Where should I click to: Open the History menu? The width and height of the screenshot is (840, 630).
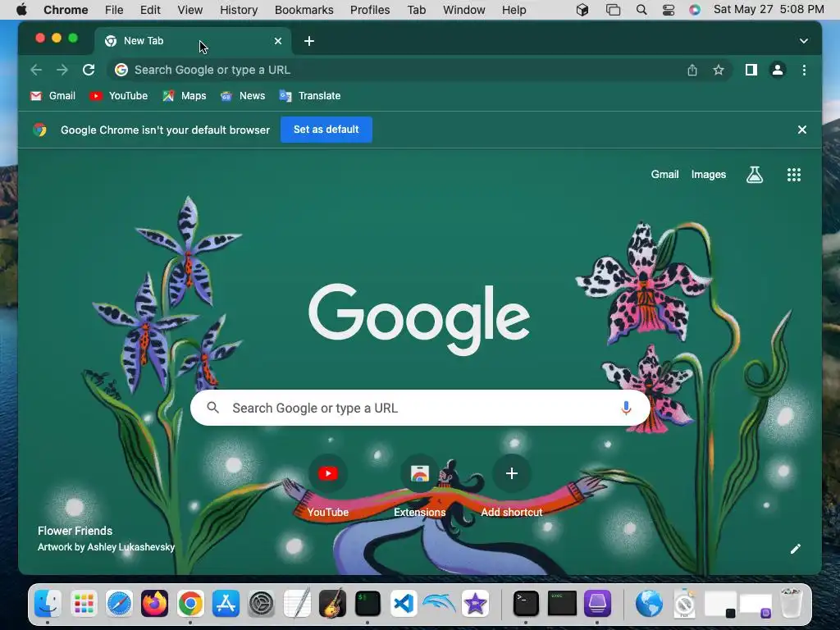click(x=239, y=10)
